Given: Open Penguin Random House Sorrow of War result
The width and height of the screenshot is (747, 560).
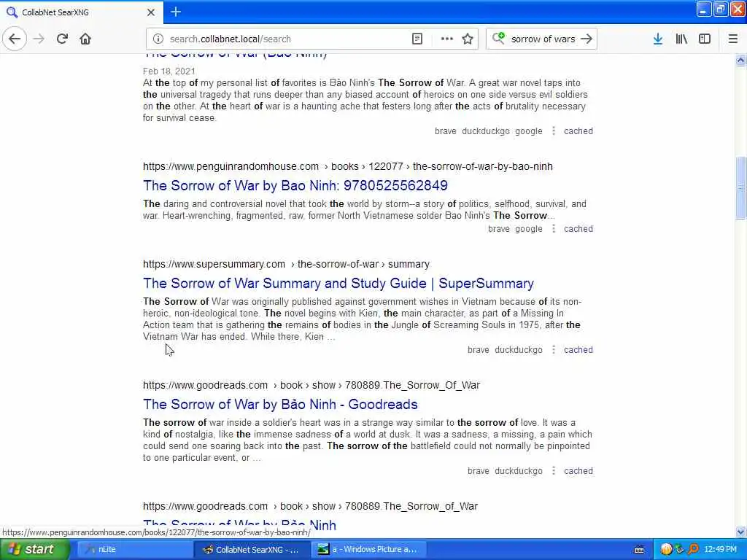Looking at the screenshot, I should (295, 185).
